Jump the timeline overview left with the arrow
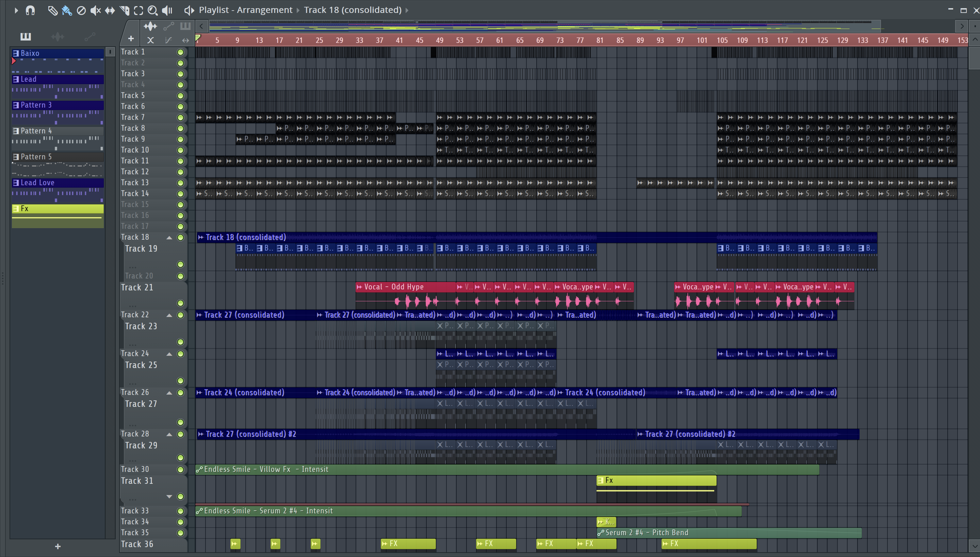 coord(201,27)
